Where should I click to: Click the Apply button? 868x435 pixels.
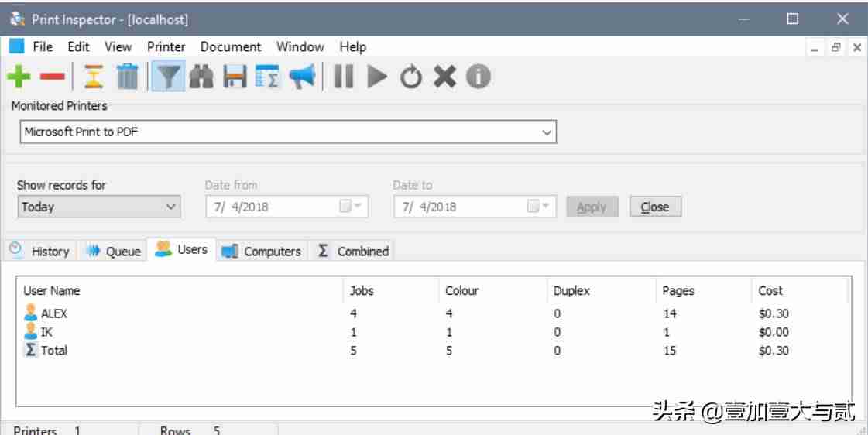pyautogui.click(x=592, y=207)
